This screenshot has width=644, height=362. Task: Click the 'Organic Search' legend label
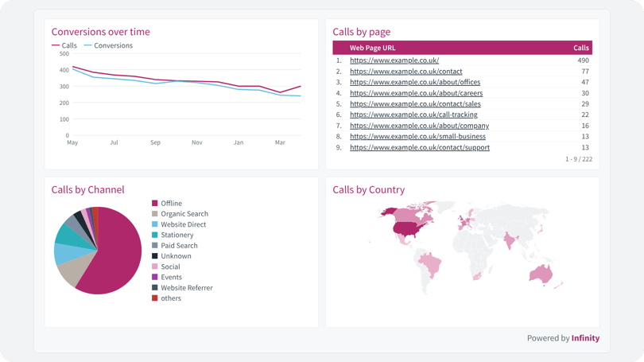[184, 214]
